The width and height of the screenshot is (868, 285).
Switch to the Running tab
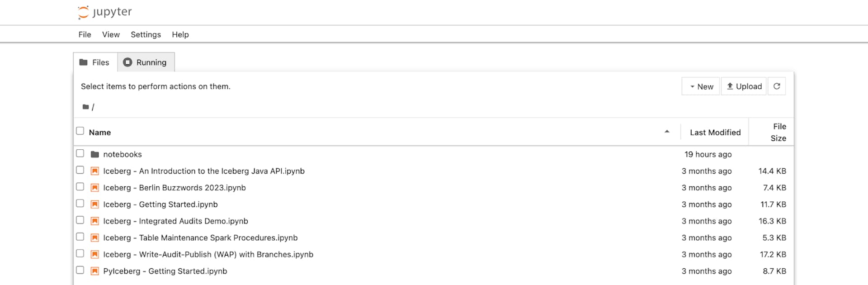146,62
